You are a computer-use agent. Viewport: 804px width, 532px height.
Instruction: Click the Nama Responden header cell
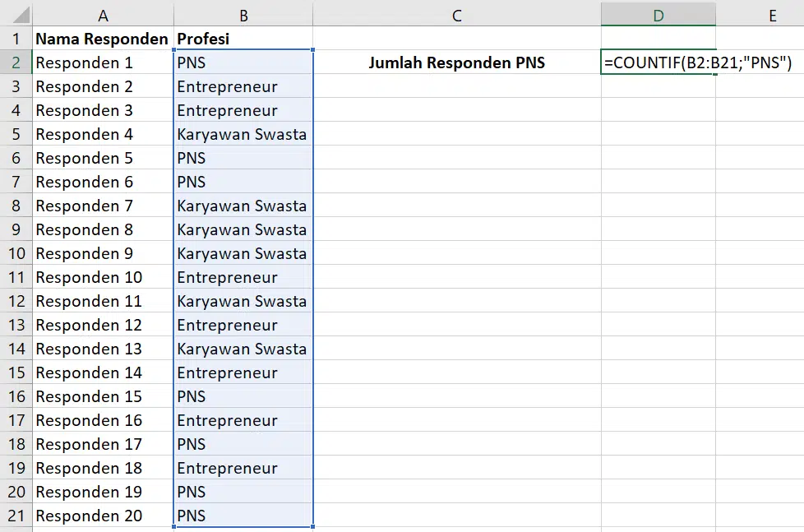click(x=103, y=39)
